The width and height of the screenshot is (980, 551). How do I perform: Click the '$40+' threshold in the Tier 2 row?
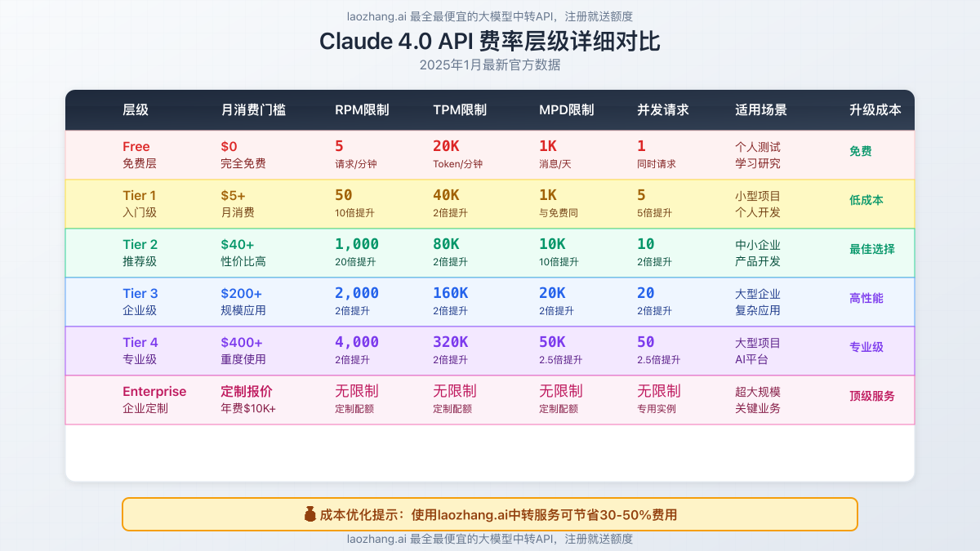tap(238, 244)
